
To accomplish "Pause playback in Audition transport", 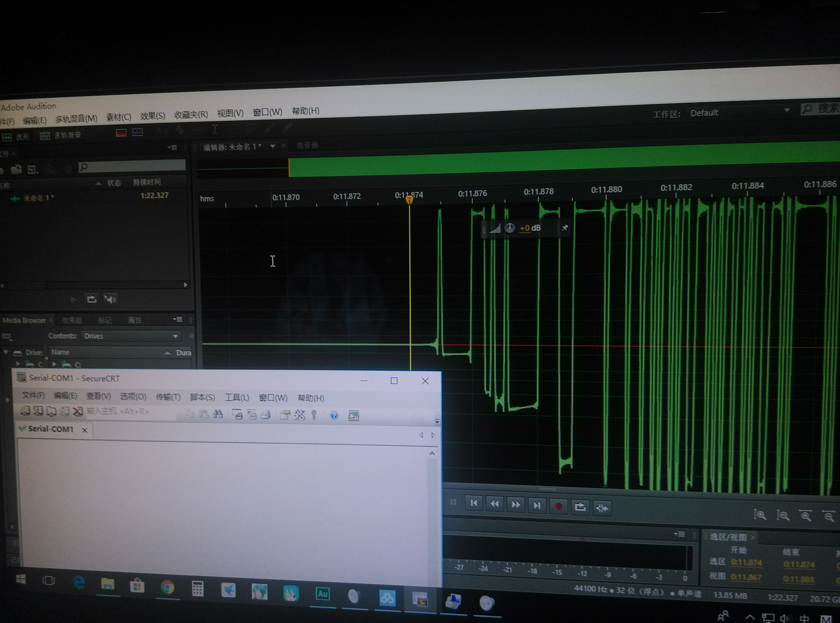I will [x=453, y=502].
